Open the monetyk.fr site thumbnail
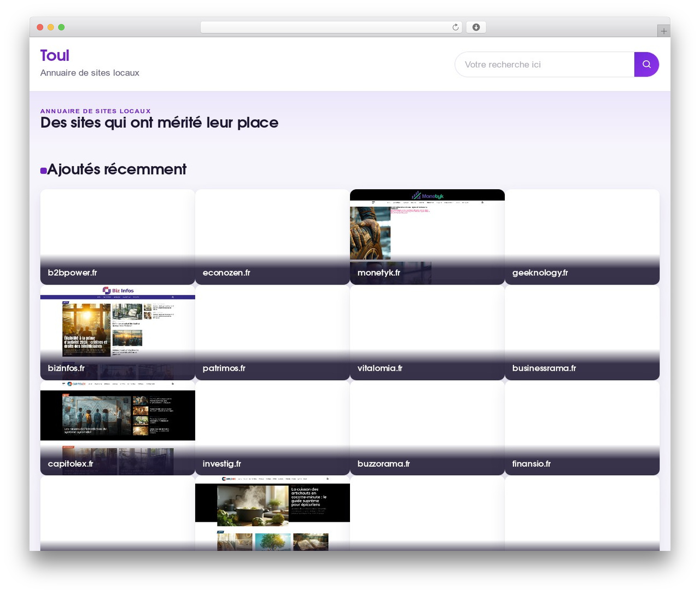This screenshot has height=593, width=700. tap(427, 237)
